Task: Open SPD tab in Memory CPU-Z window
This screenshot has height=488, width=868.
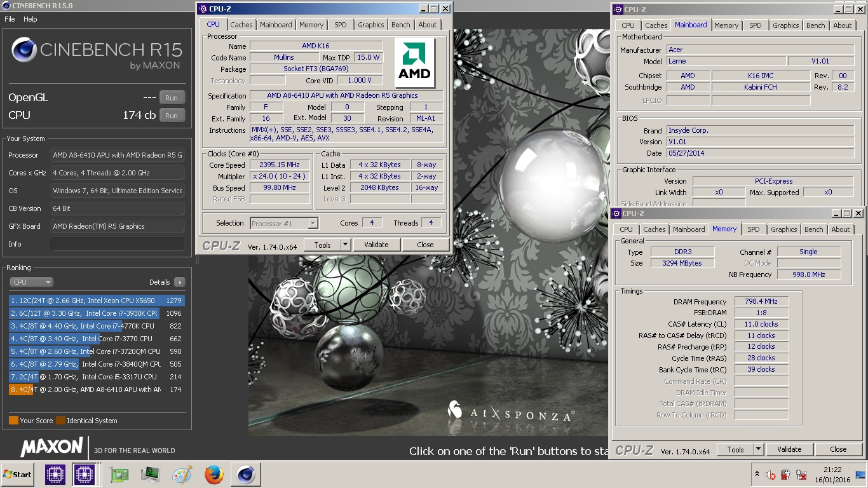Action: [x=754, y=229]
